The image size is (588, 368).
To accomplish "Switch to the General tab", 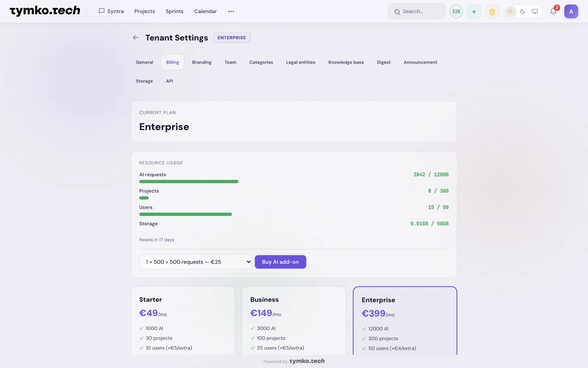I will coord(144,62).
